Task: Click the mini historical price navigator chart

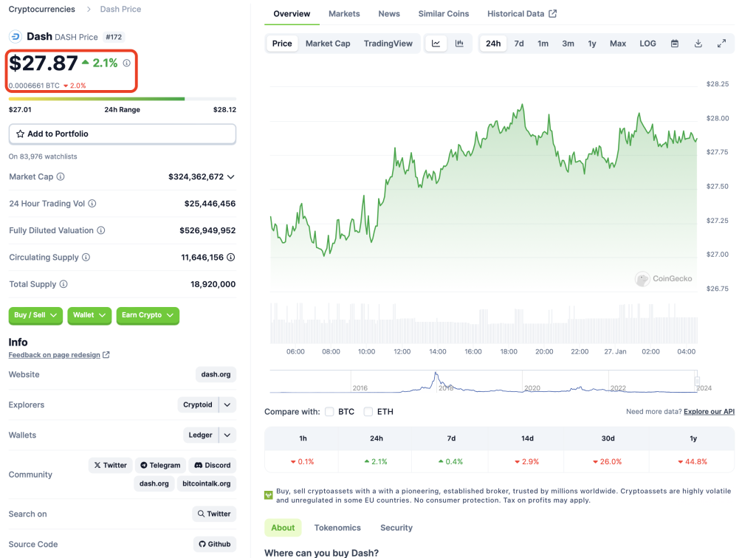Action: click(483, 382)
